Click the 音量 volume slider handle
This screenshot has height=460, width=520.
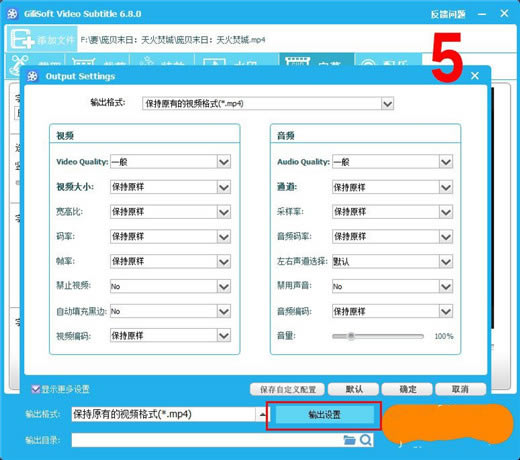point(351,336)
